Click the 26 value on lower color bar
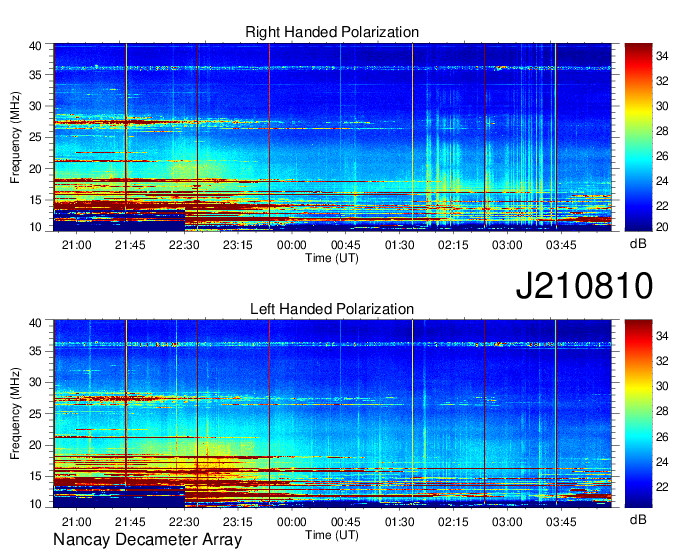The width and height of the screenshot is (680, 552). point(662,437)
